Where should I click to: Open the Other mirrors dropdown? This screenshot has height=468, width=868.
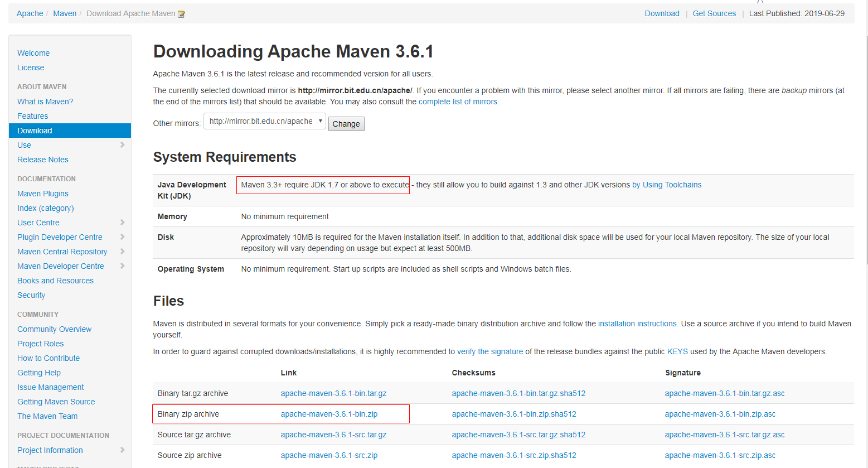pyautogui.click(x=265, y=121)
